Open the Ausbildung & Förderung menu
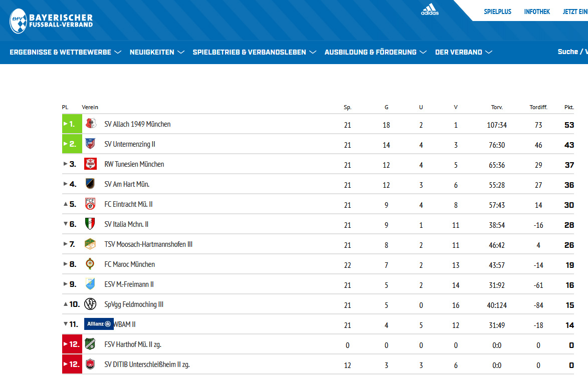This screenshot has height=377, width=588. 375,52
